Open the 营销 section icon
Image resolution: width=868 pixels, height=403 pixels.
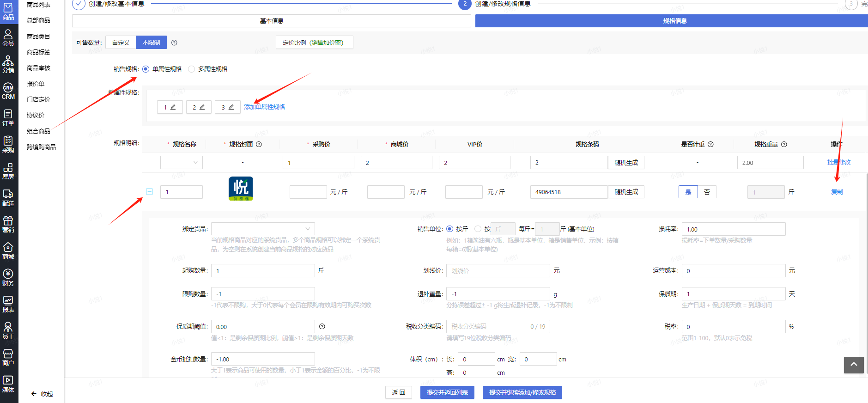[x=8, y=225]
